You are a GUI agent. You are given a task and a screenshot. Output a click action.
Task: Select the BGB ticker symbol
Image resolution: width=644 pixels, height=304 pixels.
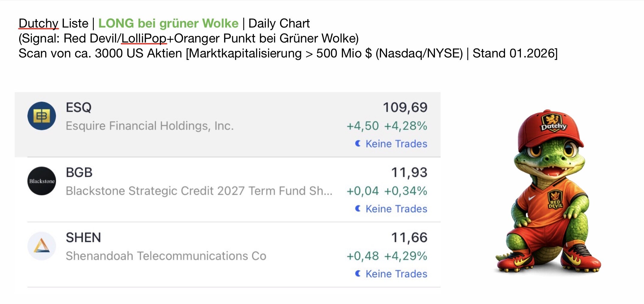pyautogui.click(x=79, y=173)
